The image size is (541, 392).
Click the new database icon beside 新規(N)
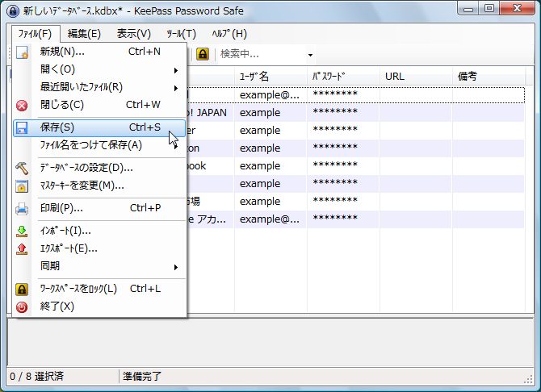tap(22, 52)
